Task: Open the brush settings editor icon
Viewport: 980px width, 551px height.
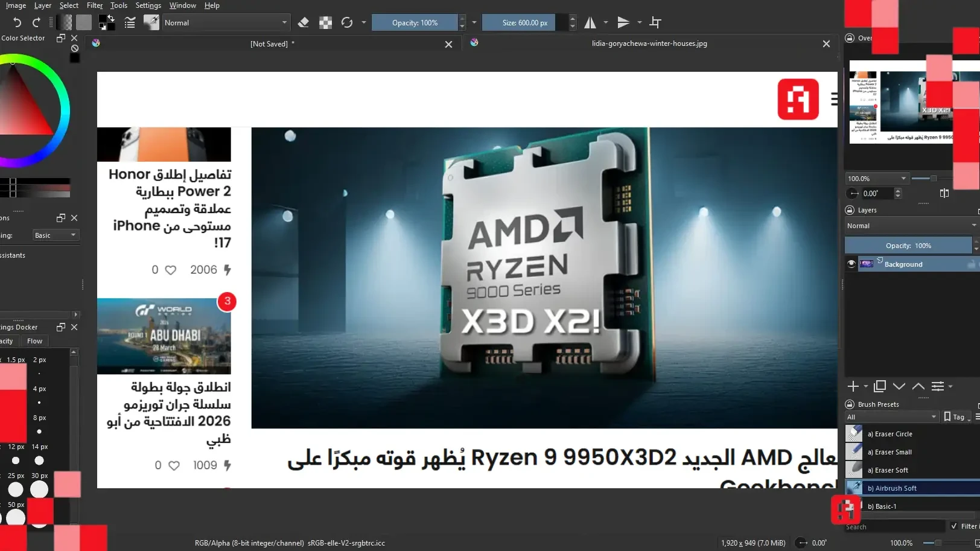Action: tap(130, 23)
